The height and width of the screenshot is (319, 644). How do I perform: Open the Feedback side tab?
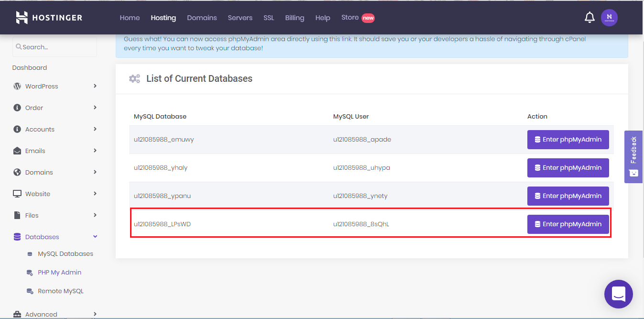click(633, 157)
